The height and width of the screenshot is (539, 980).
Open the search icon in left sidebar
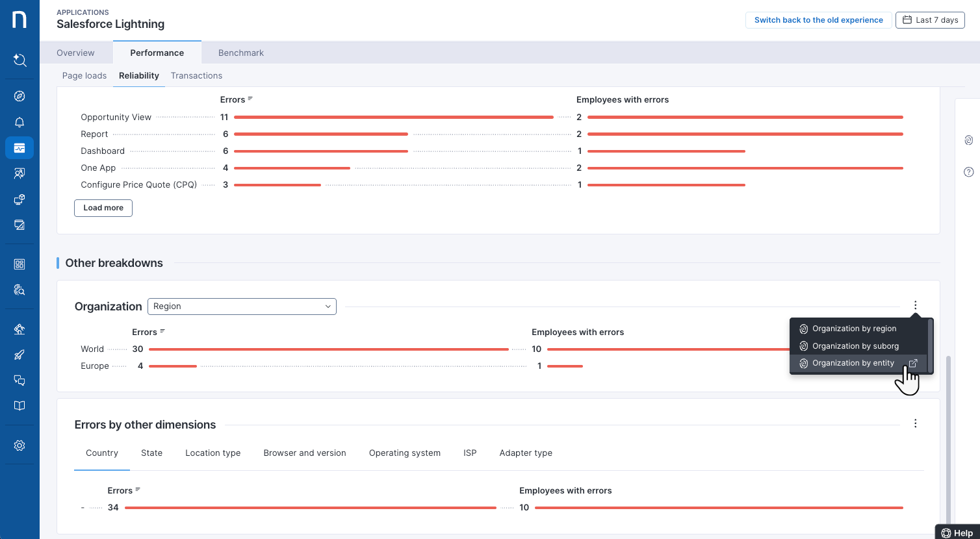pos(19,60)
